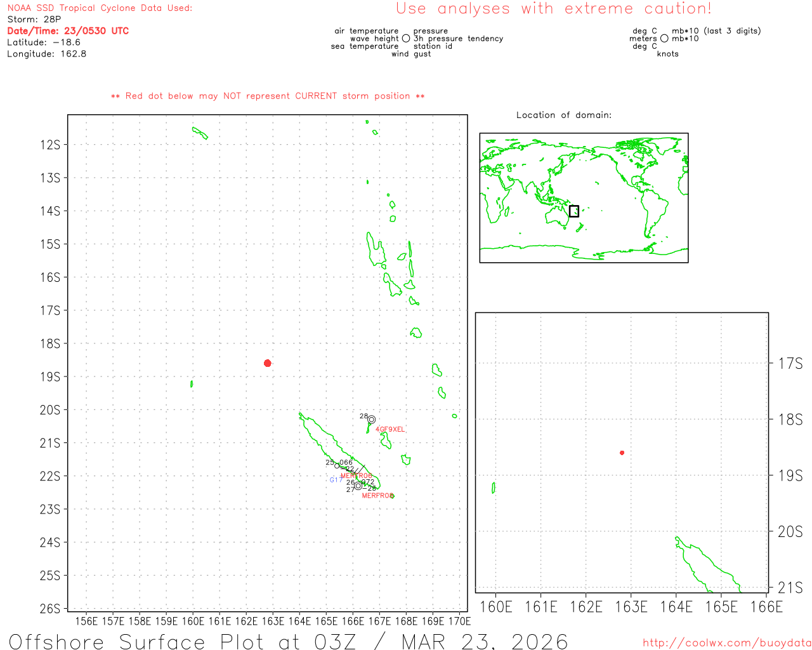Click the red storm dot in the zoomed inset map
Screen dimensions: 812x650
point(622,453)
